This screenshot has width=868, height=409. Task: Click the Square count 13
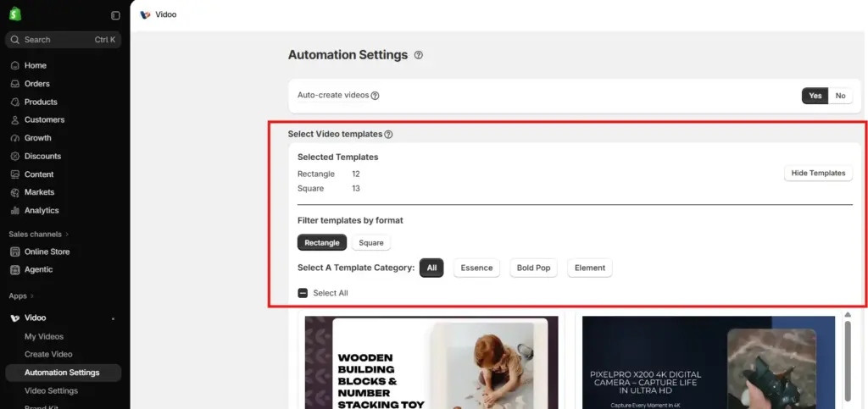point(356,189)
